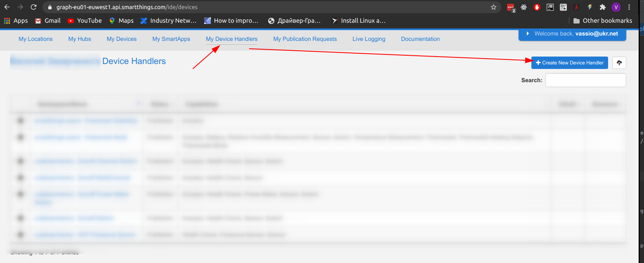Click Device Handlers page heading

134,61
